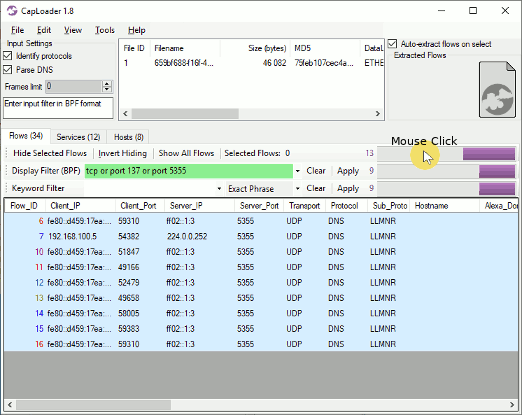Clear the Display Filter (BPF)
522x415 pixels.
coord(316,171)
